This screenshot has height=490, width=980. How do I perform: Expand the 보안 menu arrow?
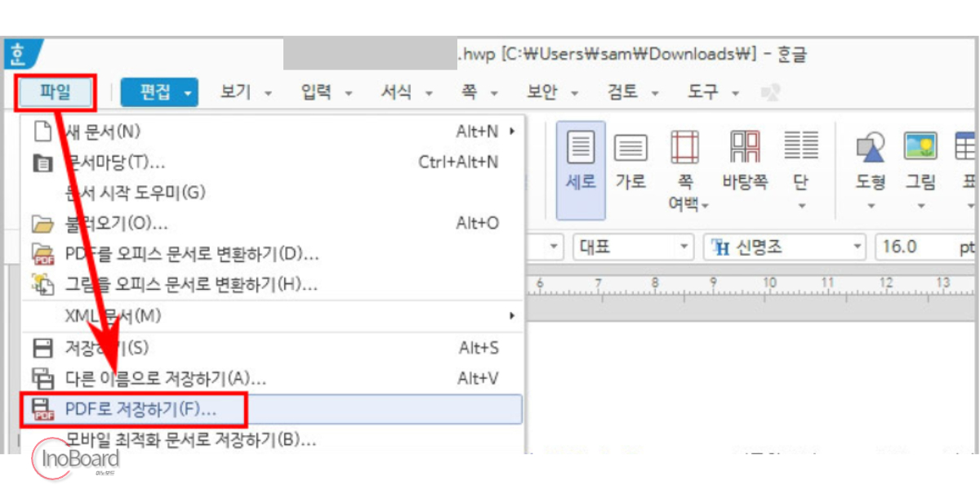(x=574, y=94)
